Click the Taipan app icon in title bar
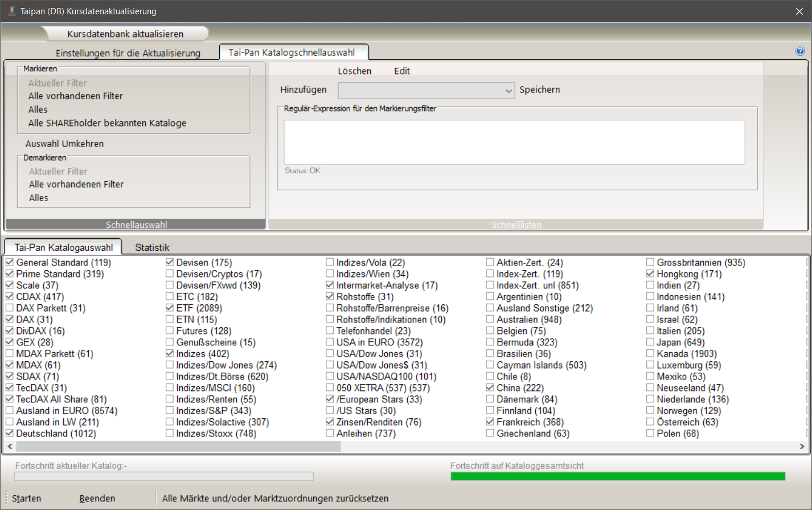This screenshot has width=812, height=510. coord(11,11)
